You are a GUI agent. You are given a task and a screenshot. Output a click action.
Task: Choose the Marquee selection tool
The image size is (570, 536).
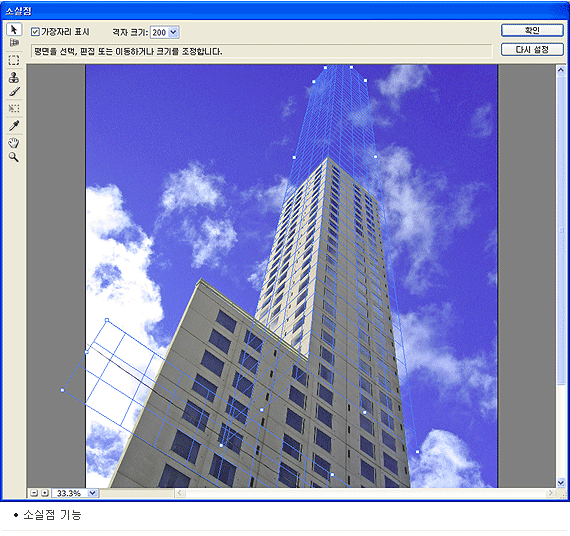(x=14, y=60)
